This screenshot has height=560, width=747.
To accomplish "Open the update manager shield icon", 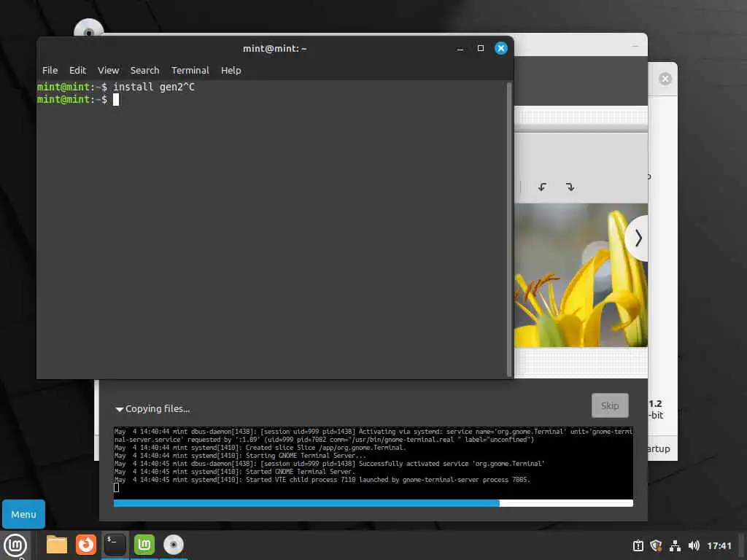I will tap(656, 545).
